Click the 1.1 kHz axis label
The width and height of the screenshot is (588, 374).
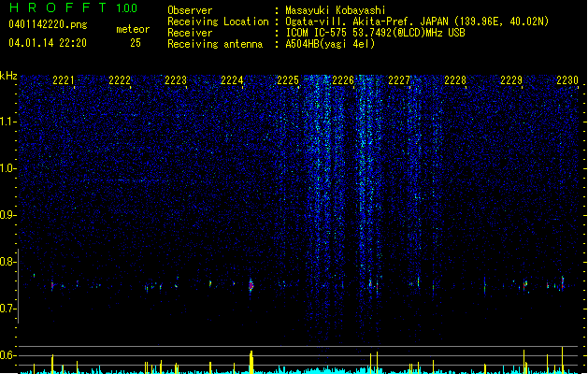7,122
